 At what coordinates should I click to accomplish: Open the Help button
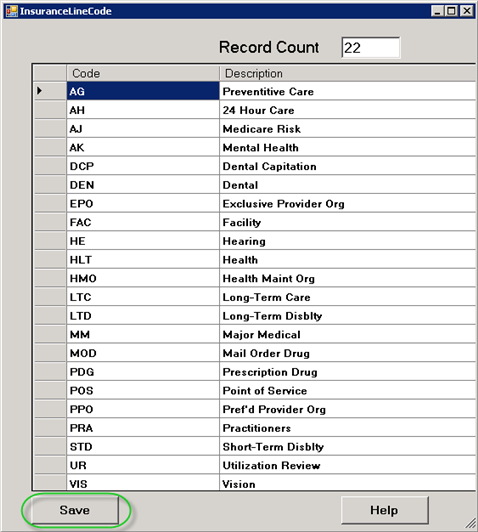point(385,510)
